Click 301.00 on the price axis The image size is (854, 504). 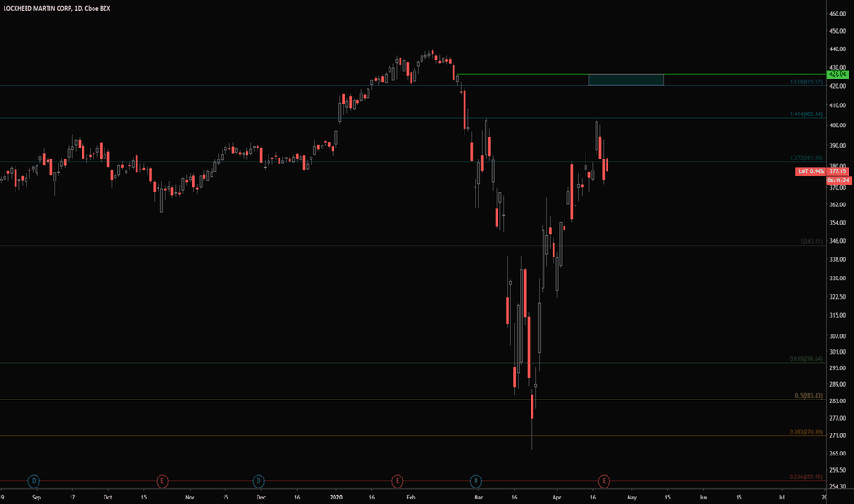tap(838, 352)
